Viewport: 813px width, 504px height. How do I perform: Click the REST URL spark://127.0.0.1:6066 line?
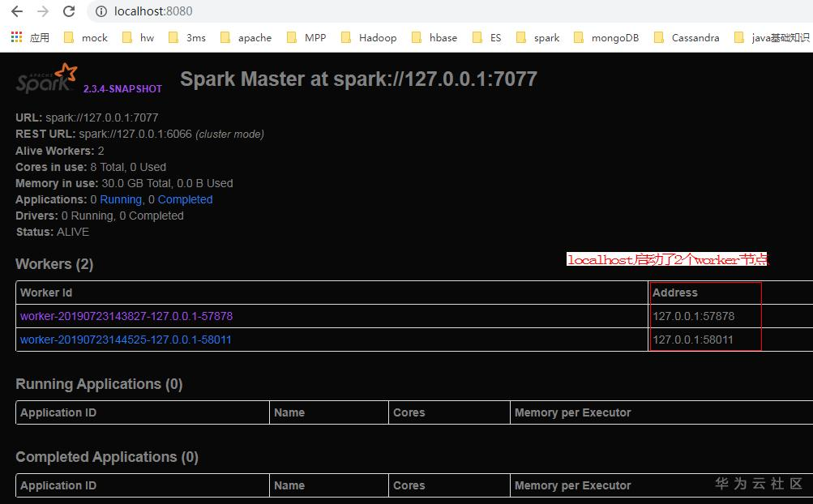pos(139,135)
